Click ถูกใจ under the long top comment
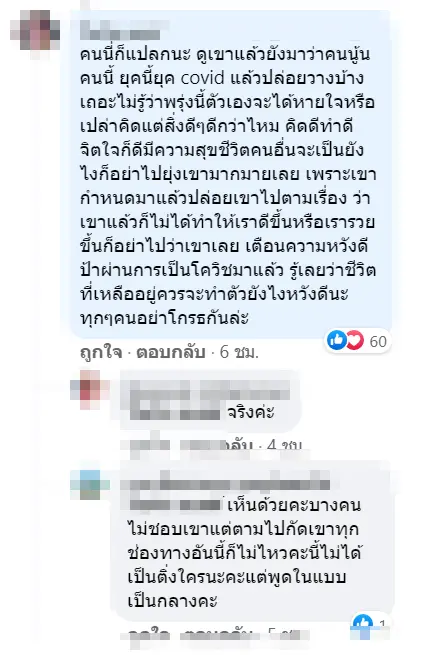 [x=101, y=353]
